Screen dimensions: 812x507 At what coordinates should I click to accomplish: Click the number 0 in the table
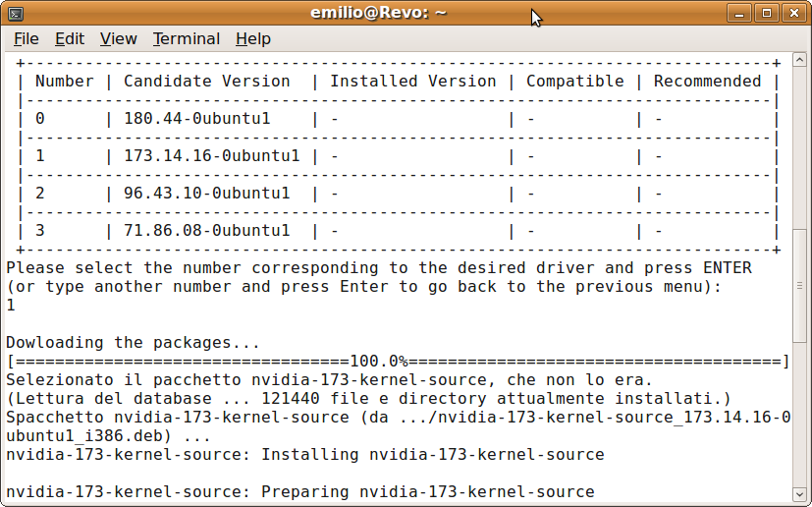[x=40, y=119]
